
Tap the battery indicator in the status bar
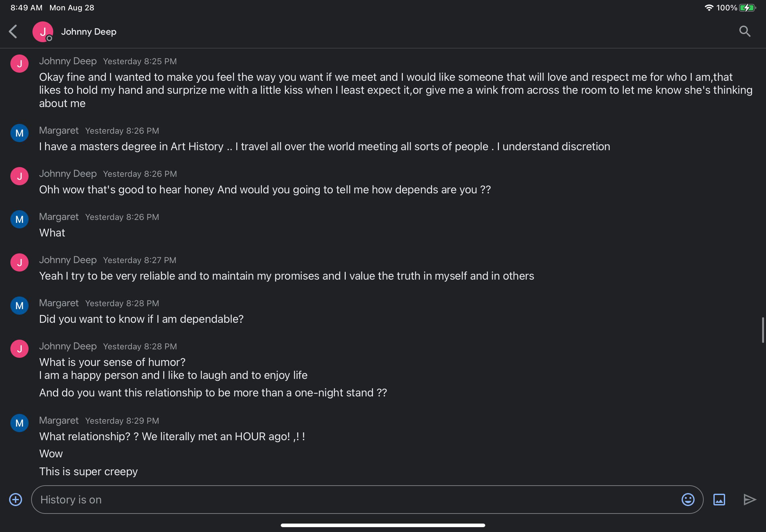(x=747, y=7)
